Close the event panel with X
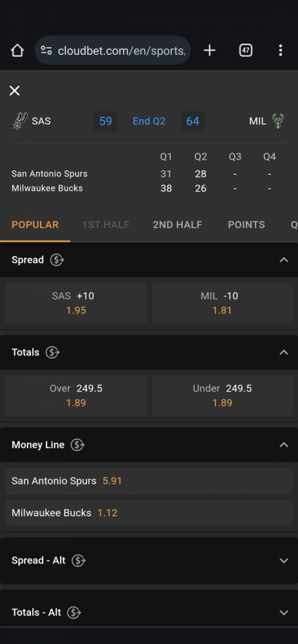 click(x=14, y=91)
